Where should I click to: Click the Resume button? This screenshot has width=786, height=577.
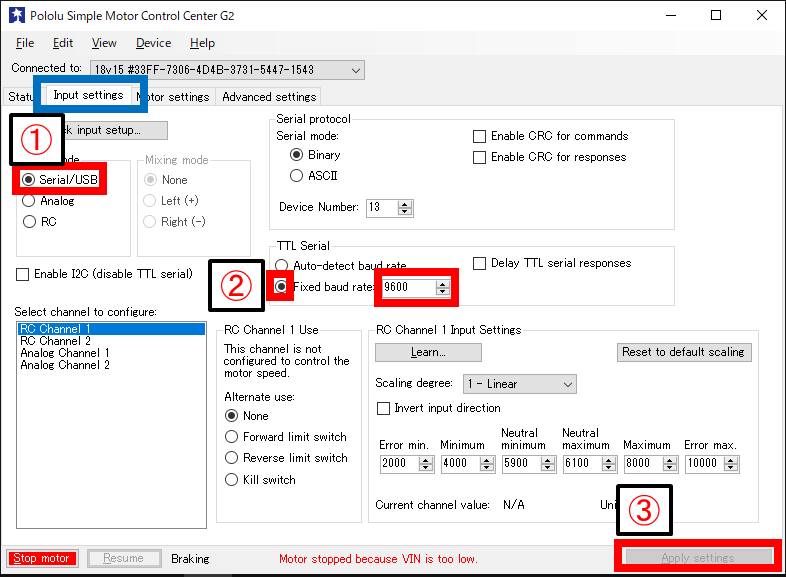tap(124, 558)
